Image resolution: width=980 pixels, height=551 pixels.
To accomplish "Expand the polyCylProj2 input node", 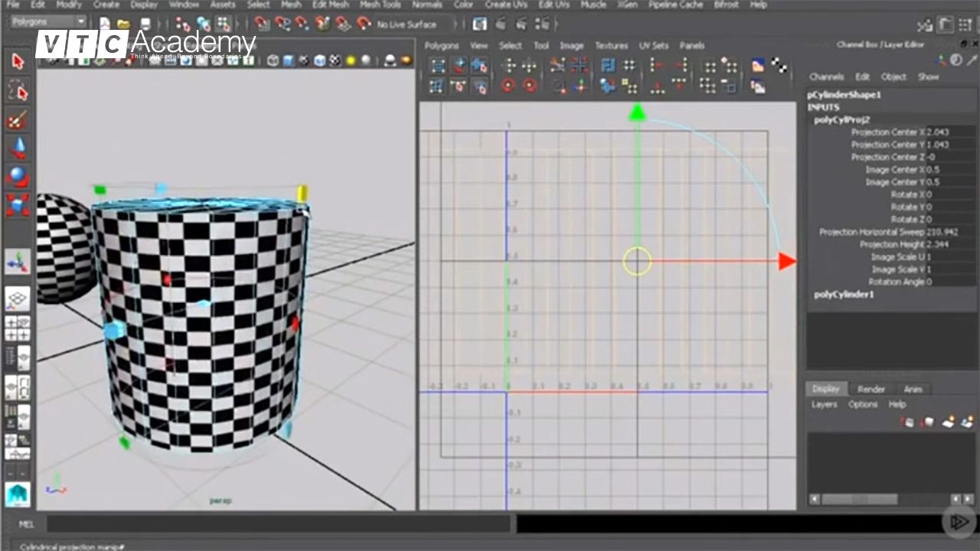I will coord(841,120).
